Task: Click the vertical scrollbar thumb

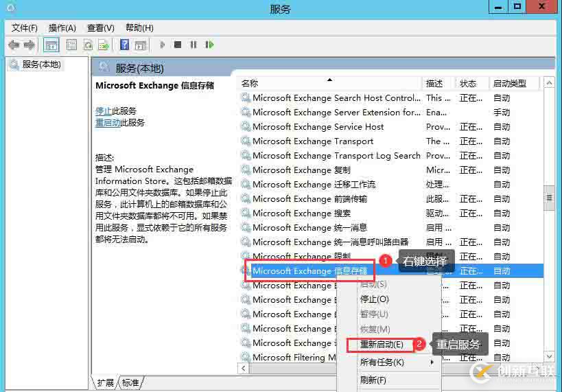Action: 549,198
